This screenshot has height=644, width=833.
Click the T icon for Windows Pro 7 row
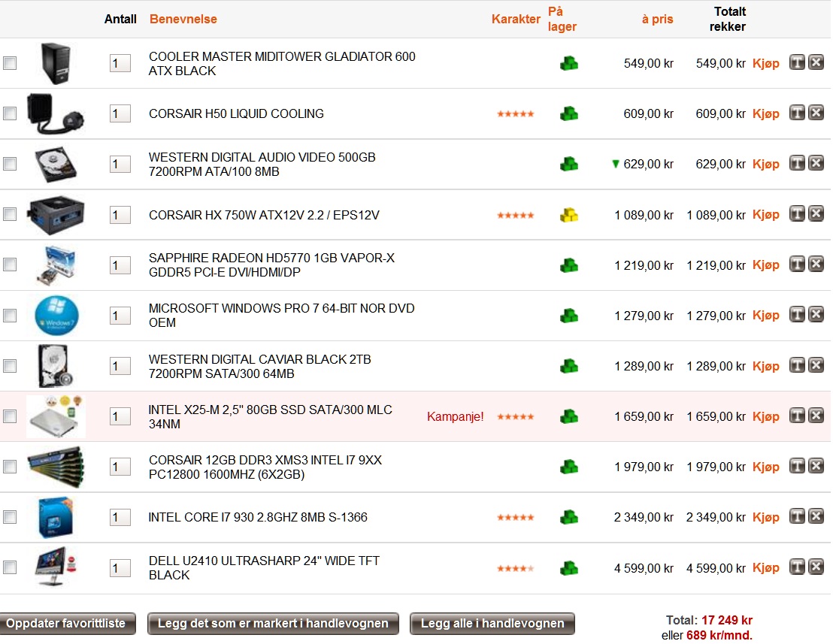click(797, 315)
